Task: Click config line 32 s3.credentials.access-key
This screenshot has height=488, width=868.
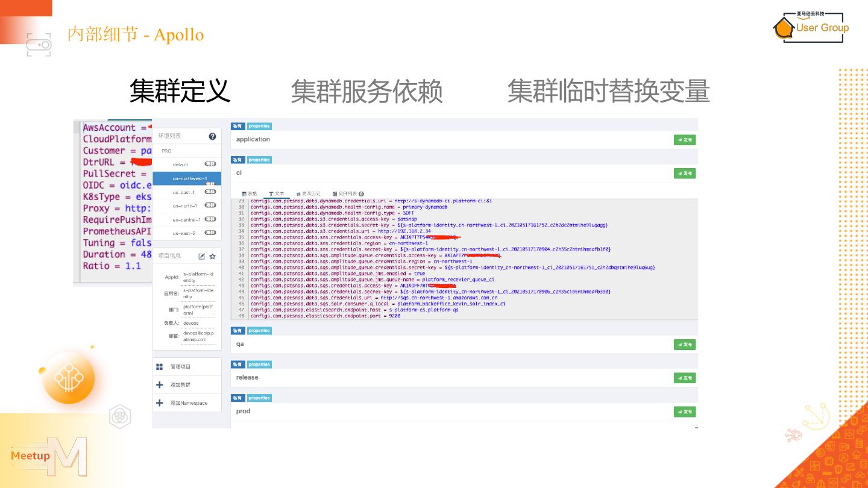Action: [333, 219]
